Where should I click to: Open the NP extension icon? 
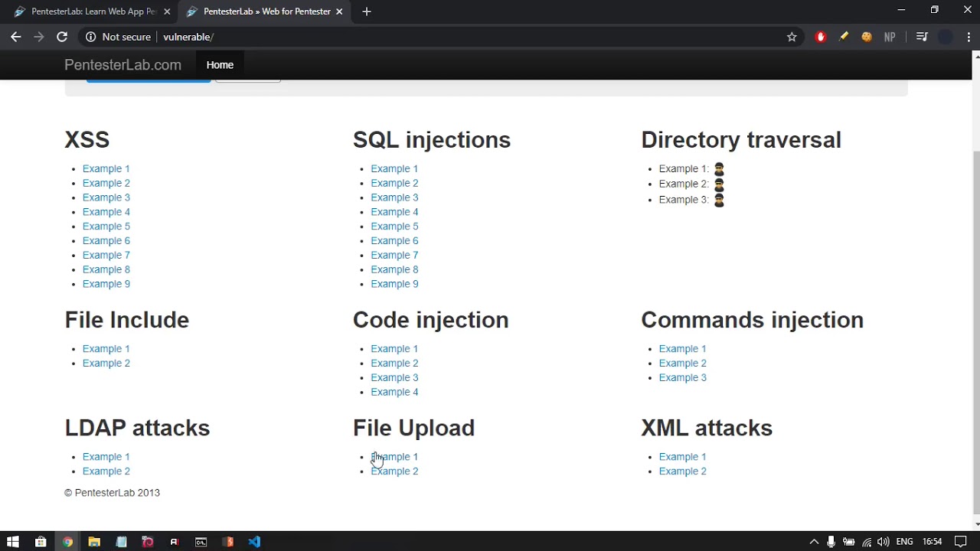click(890, 37)
